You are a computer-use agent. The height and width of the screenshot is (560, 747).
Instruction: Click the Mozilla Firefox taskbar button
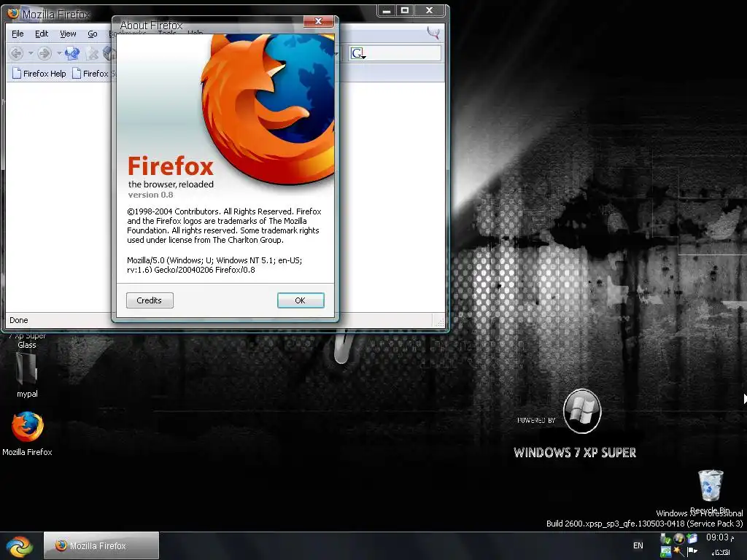(101, 545)
